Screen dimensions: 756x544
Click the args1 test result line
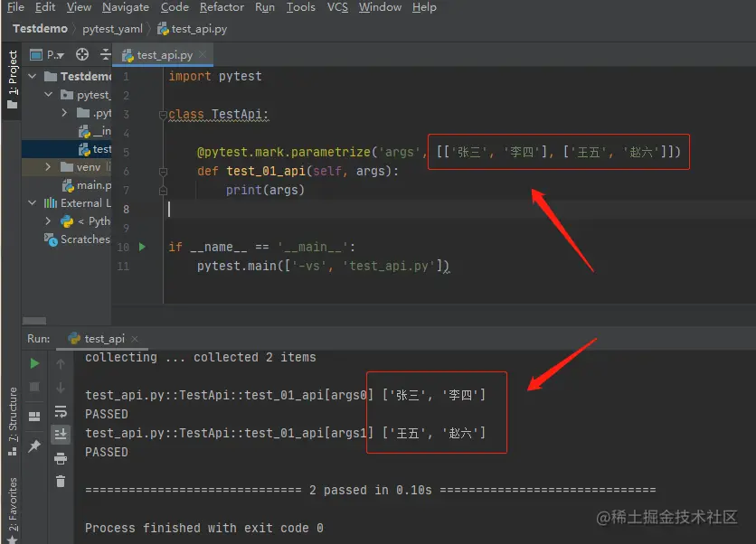[285, 433]
